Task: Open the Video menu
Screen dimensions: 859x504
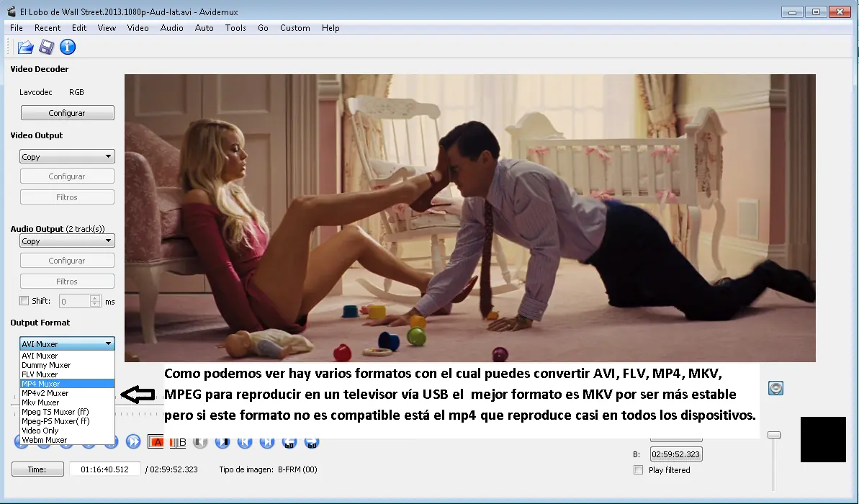Action: coord(138,28)
